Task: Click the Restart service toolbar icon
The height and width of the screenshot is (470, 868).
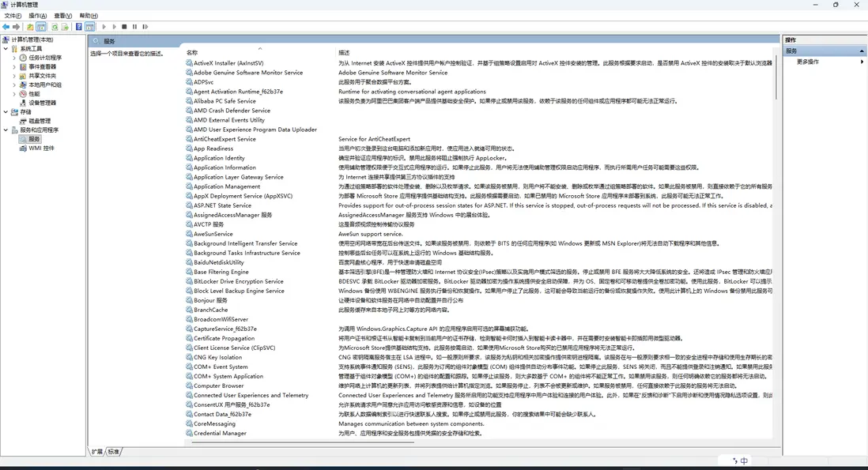Action: pyautogui.click(x=145, y=27)
